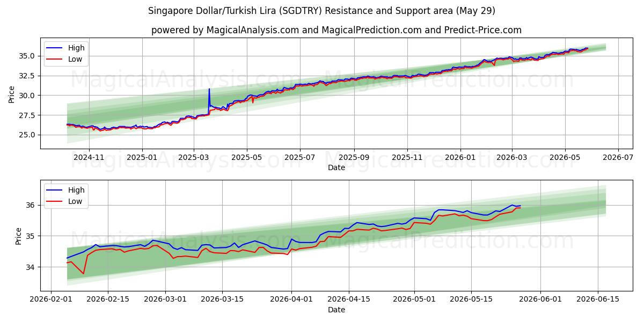Viewport: 644px width, 322px height.
Task: Click the '2026-05-15' date tick label
Action: pyautogui.click(x=471, y=301)
